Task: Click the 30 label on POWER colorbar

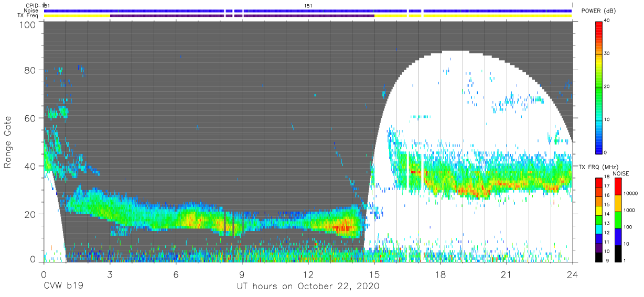Action: pos(607,54)
